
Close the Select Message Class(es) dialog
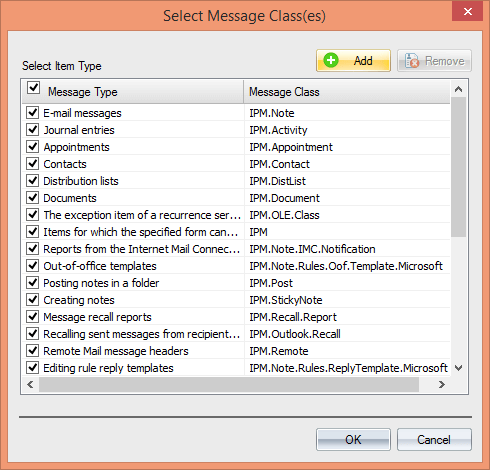[467, 12]
